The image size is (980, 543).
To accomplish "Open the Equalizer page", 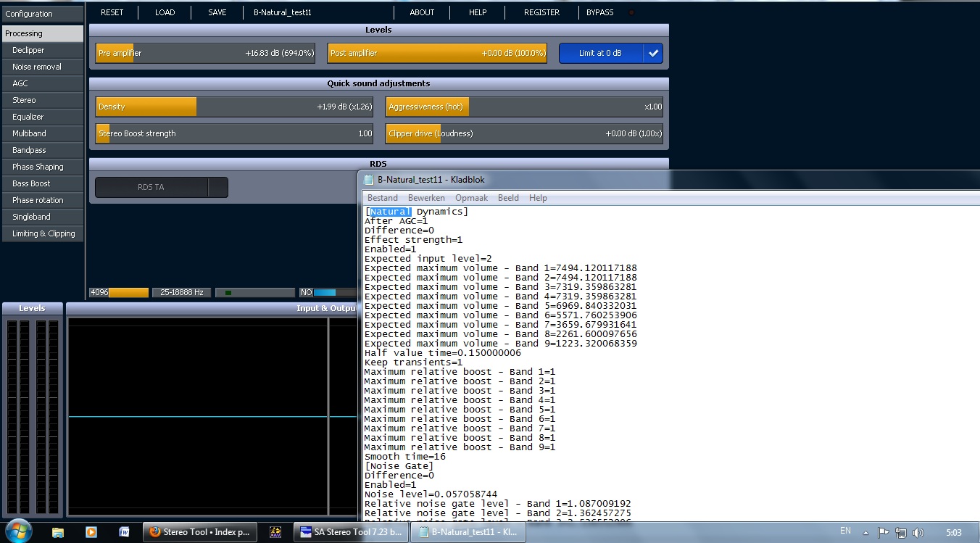I will tap(43, 117).
